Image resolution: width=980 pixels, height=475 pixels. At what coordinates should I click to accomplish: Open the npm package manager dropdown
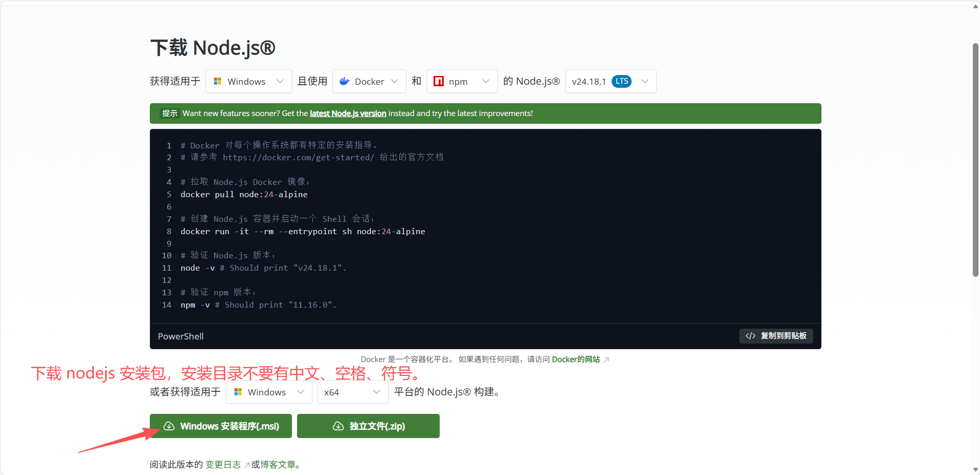(x=462, y=81)
